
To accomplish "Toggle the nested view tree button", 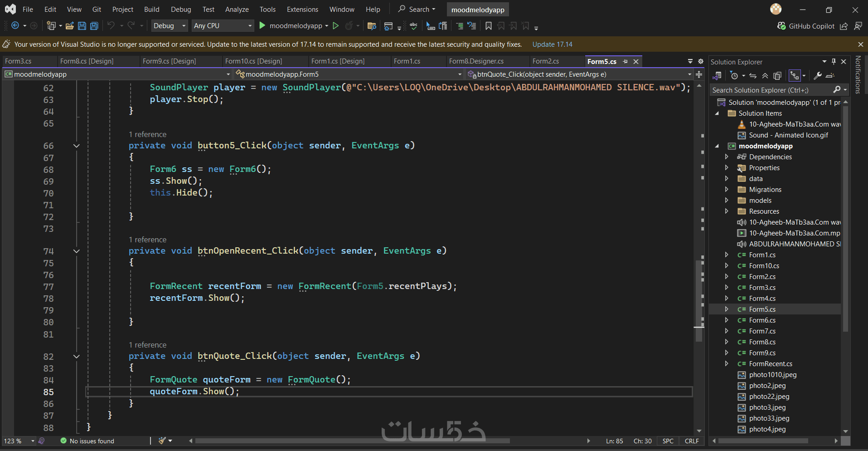I will (795, 76).
